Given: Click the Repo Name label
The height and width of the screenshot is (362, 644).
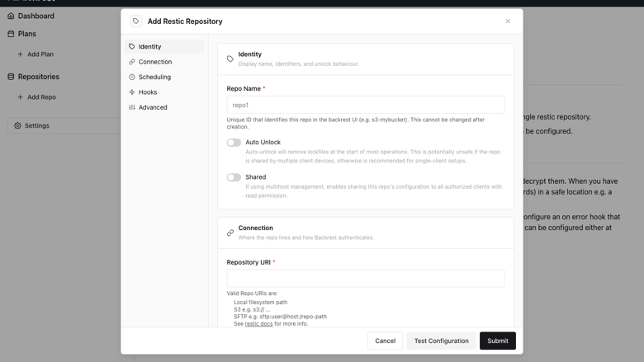Looking at the screenshot, I should (244, 88).
